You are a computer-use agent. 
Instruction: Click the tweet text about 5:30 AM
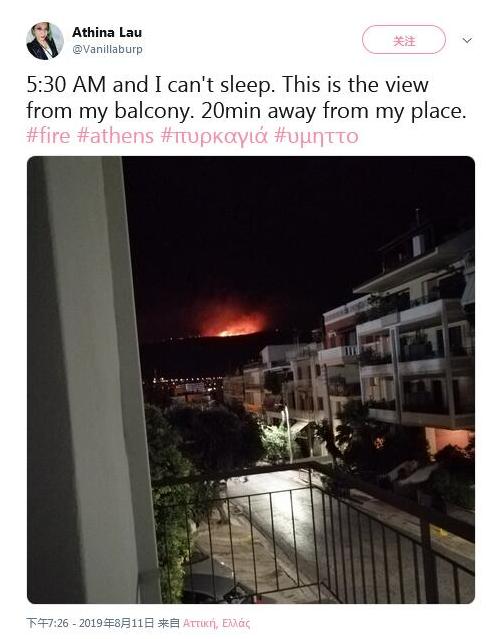(246, 98)
